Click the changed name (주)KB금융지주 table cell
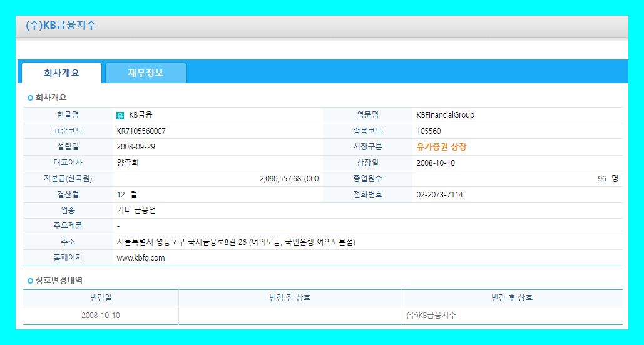Screen dimensions: 644x345 pos(512,316)
